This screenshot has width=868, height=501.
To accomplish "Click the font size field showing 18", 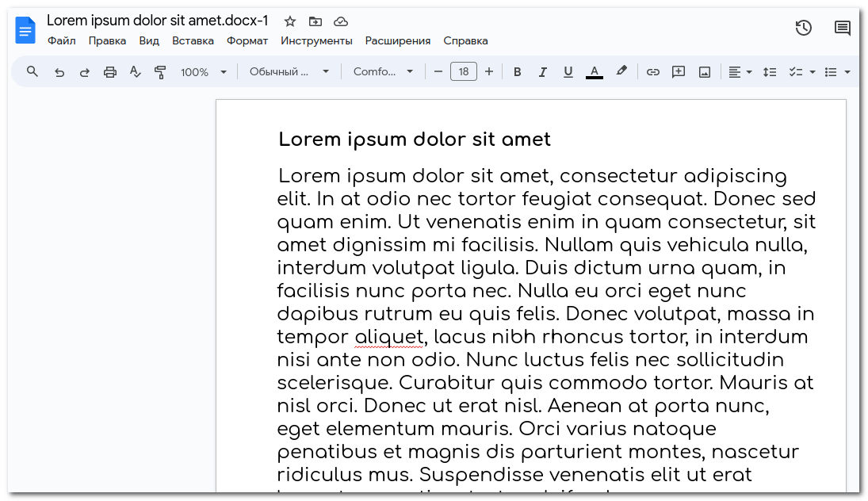I will coord(464,71).
